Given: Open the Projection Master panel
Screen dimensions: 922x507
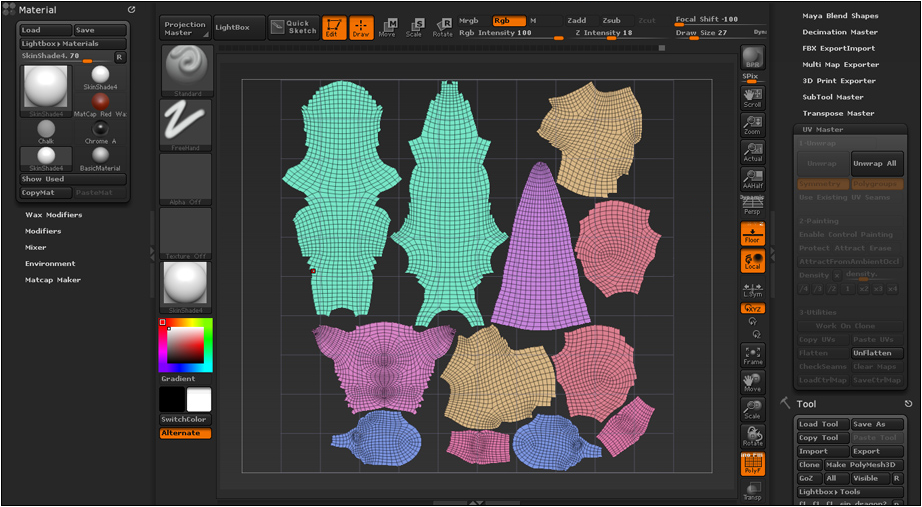Looking at the screenshot, I should (185, 28).
